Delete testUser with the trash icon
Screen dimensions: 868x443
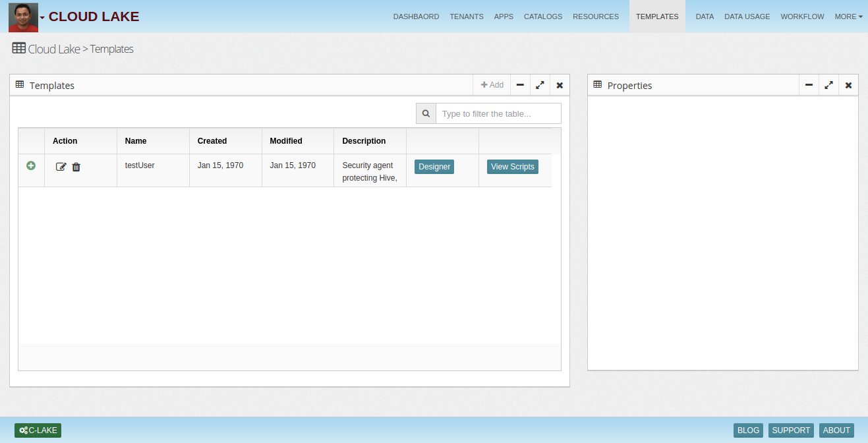[76, 167]
